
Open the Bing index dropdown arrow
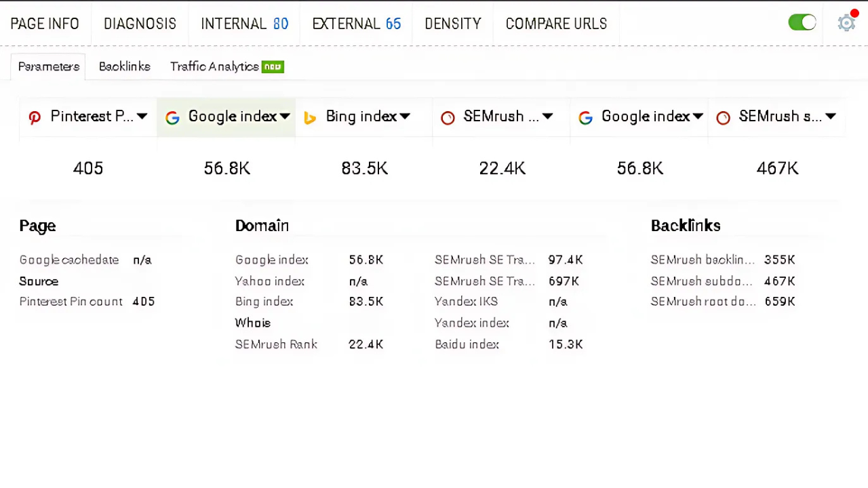click(405, 117)
